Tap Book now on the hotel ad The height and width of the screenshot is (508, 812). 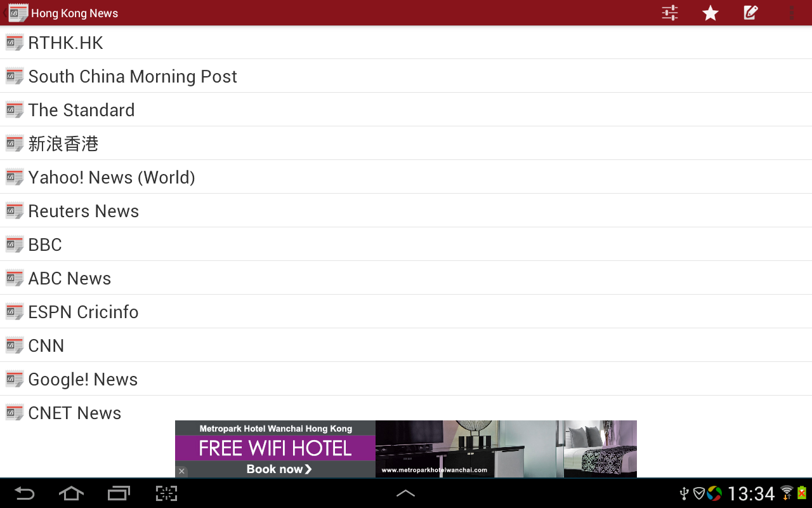(x=279, y=469)
